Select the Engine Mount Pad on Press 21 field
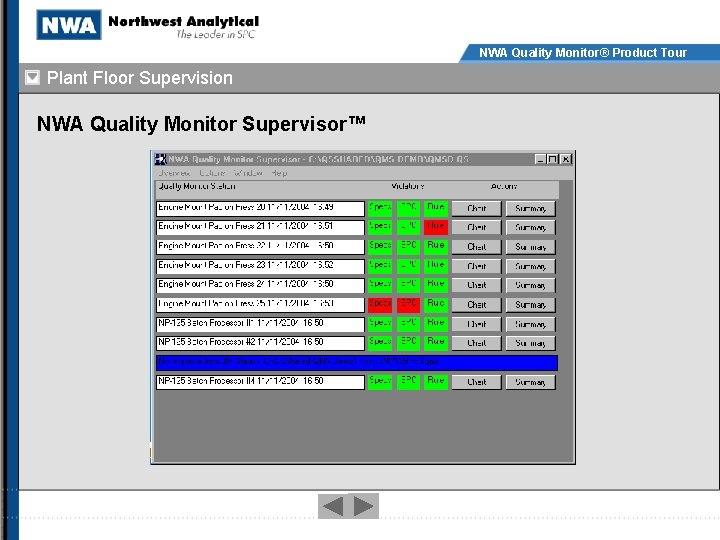Screen dimensions: 720x540 [260, 227]
